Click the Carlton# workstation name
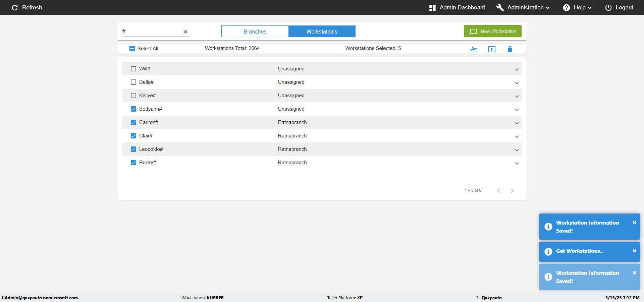 pos(149,122)
